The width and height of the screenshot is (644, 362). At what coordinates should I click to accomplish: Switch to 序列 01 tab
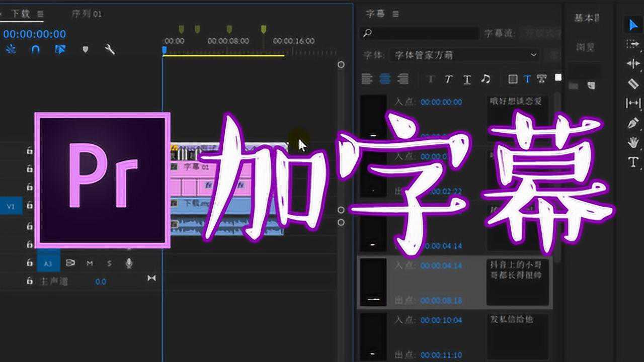click(87, 14)
